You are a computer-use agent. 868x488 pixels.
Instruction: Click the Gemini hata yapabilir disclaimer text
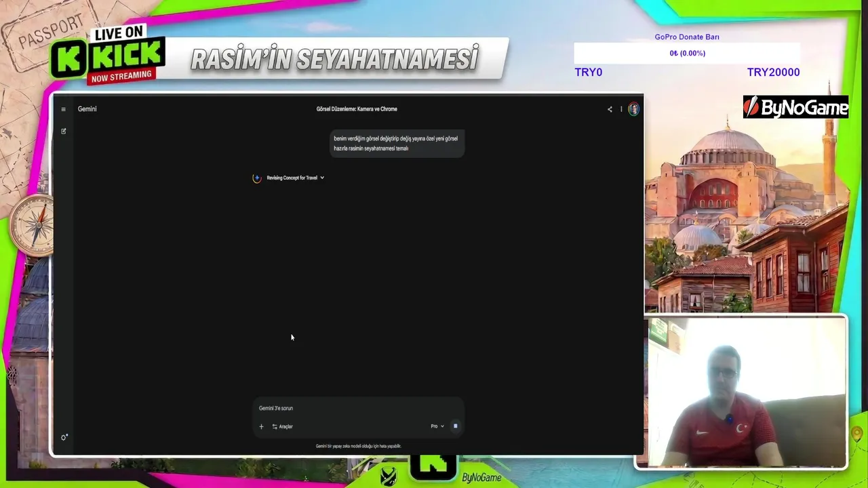point(358,446)
